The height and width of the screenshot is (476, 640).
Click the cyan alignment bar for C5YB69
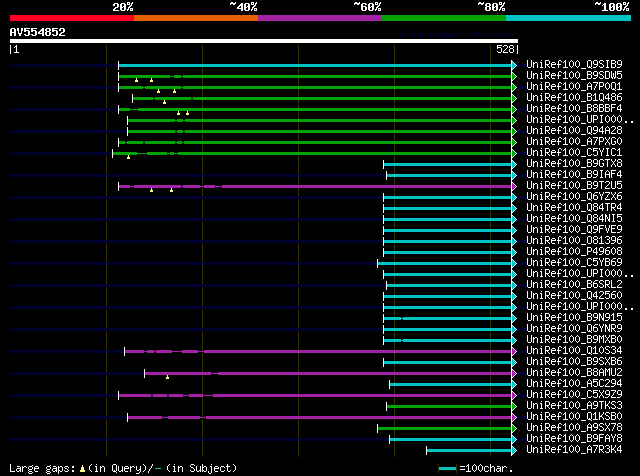pos(444,263)
